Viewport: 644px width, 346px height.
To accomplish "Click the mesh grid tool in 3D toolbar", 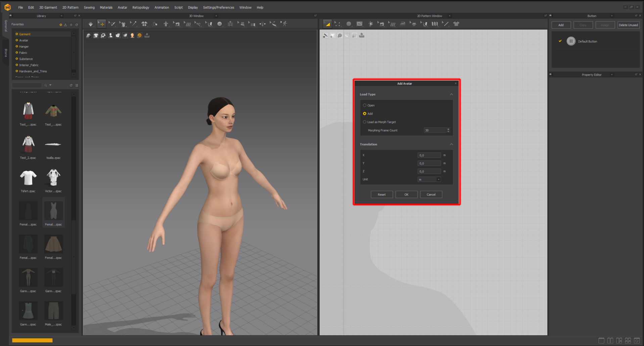I will click(187, 24).
